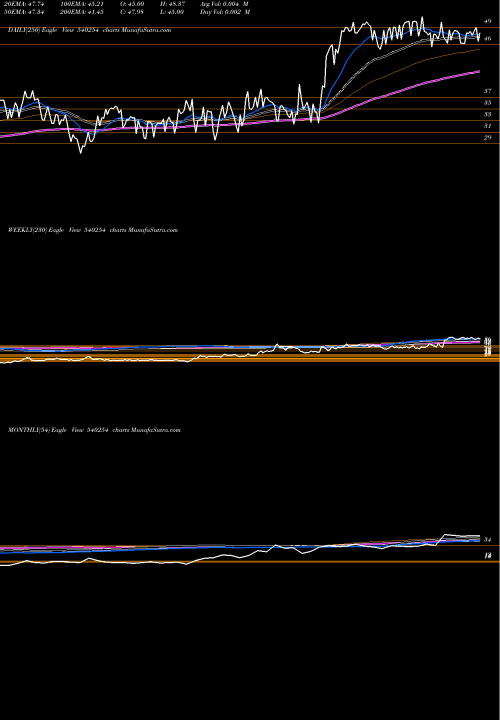
Task: Click the 34 label on monthly chart
Action: [488, 540]
